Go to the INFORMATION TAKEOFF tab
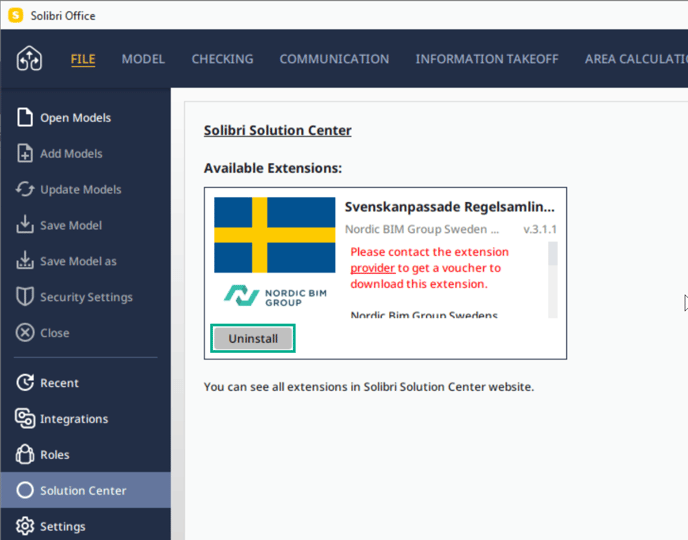Viewport: 688px width, 540px height. (x=487, y=59)
